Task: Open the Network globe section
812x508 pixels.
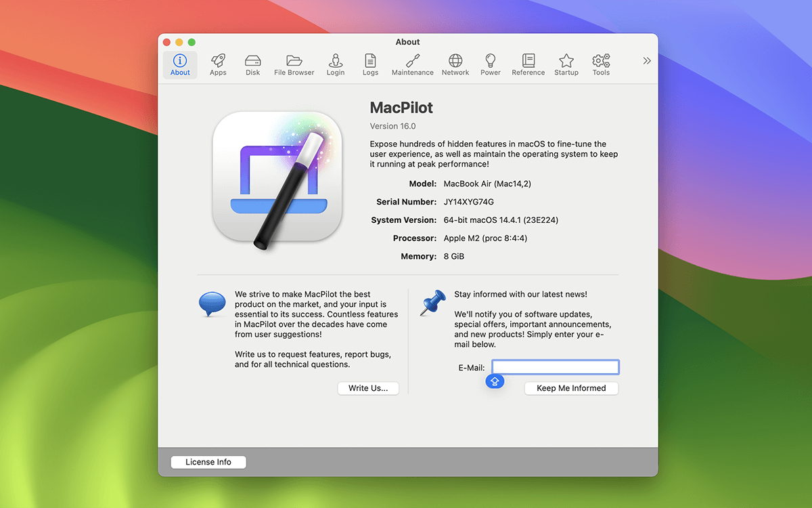Action: (455, 65)
